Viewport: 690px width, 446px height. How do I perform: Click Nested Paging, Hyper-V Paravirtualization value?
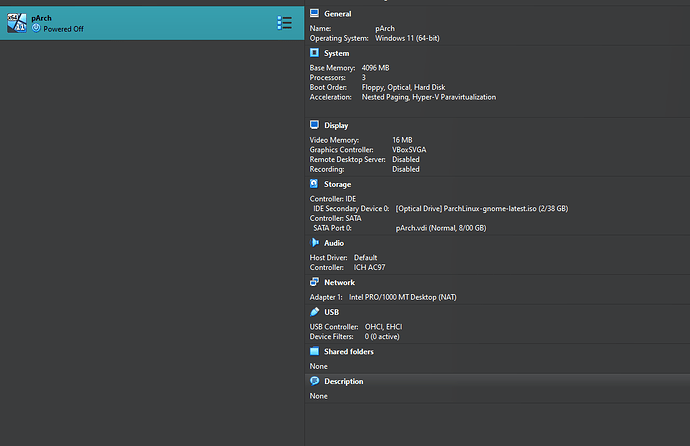pyautogui.click(x=429, y=97)
